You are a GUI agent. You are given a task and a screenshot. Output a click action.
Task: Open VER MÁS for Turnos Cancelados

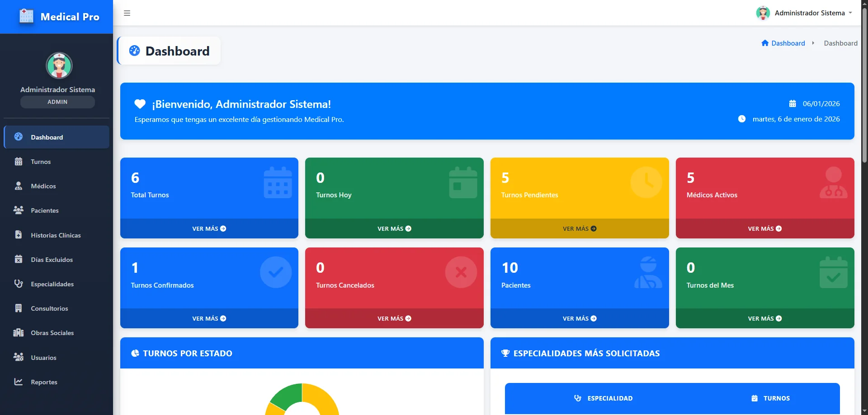(x=394, y=318)
